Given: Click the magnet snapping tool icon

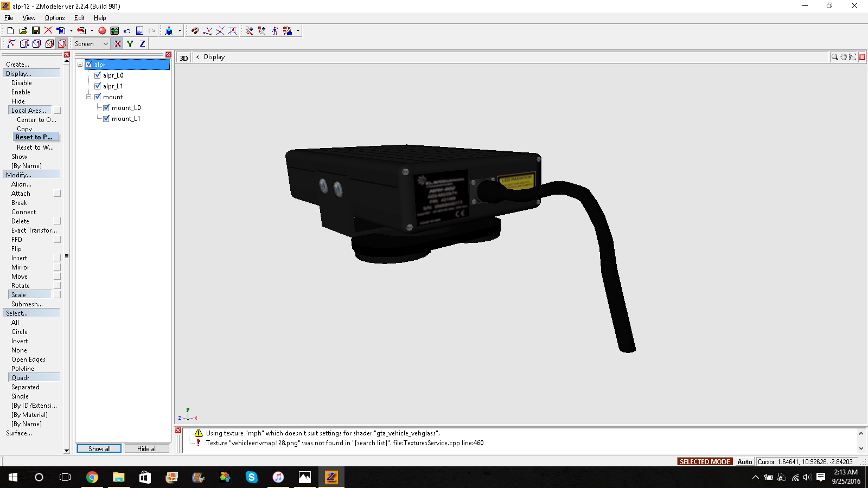Looking at the screenshot, I should coord(195,31).
